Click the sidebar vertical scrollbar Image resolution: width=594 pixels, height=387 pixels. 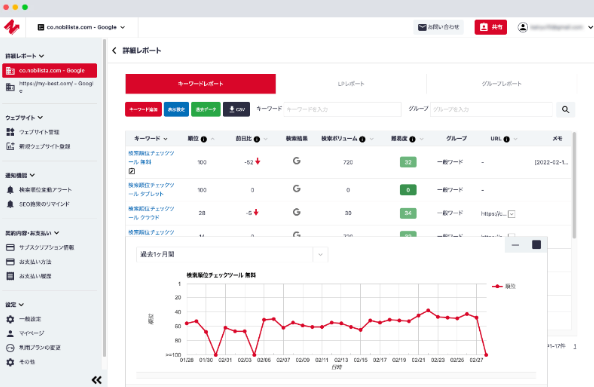point(104,198)
